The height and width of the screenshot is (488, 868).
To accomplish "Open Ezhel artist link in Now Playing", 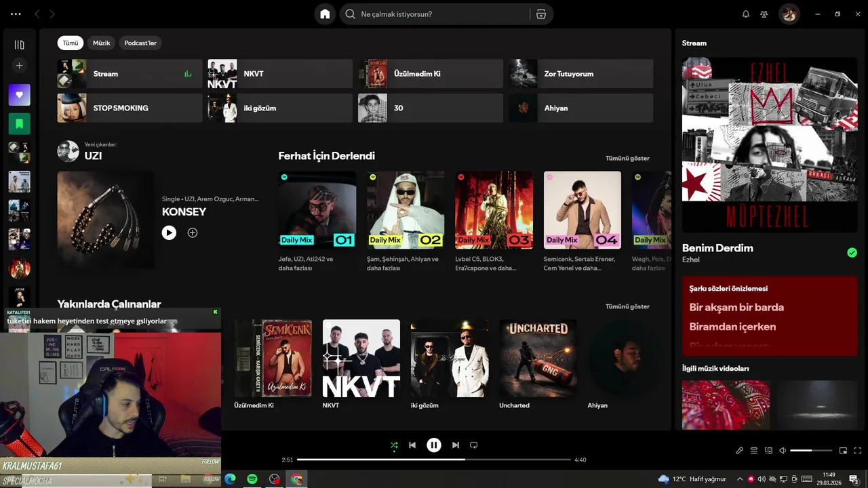I will (x=691, y=260).
